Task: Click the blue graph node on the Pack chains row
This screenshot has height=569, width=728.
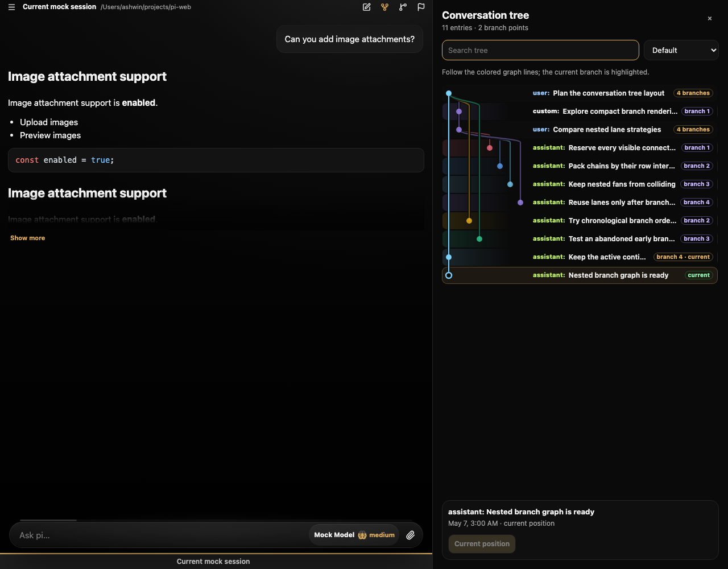Action: (x=500, y=166)
